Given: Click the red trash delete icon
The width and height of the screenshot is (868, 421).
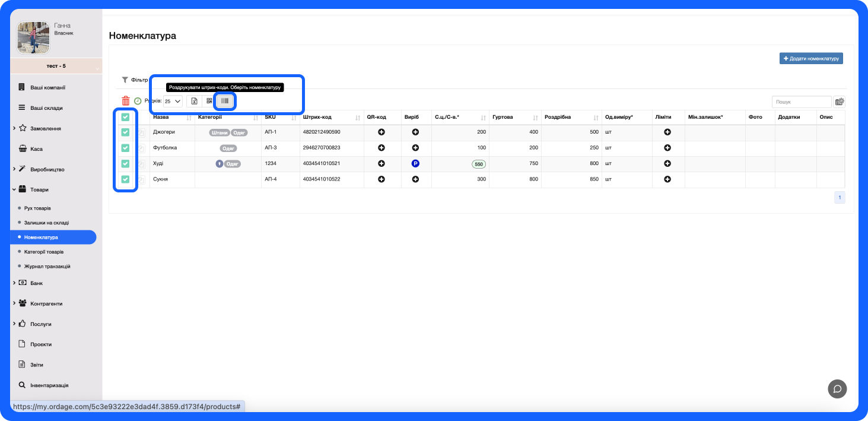Looking at the screenshot, I should tap(126, 101).
